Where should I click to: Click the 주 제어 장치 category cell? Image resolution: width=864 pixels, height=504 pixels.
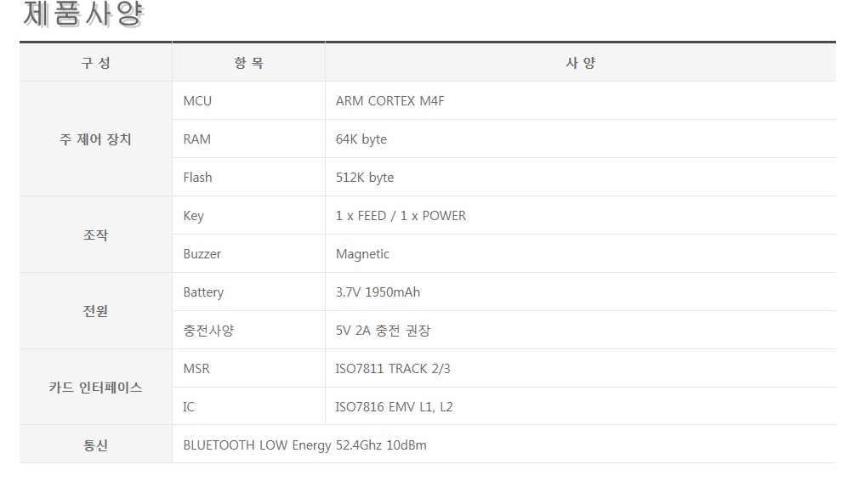pos(95,139)
